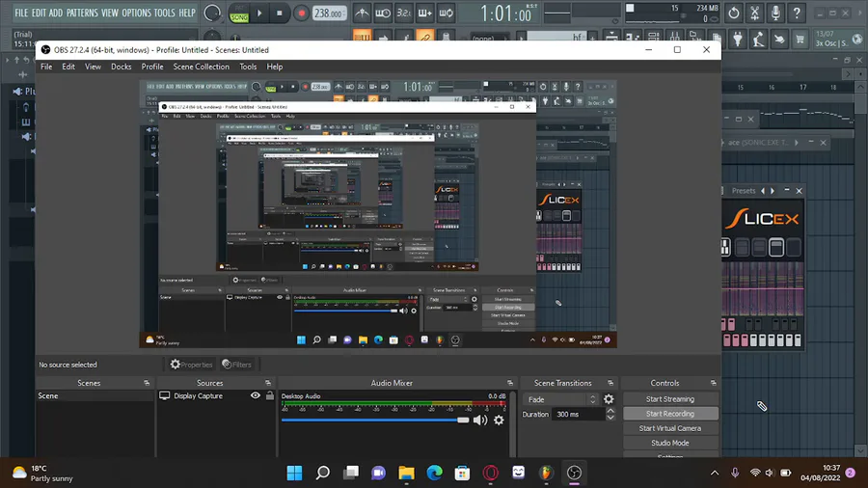
Task: Open the File menu in OBS
Action: point(46,67)
